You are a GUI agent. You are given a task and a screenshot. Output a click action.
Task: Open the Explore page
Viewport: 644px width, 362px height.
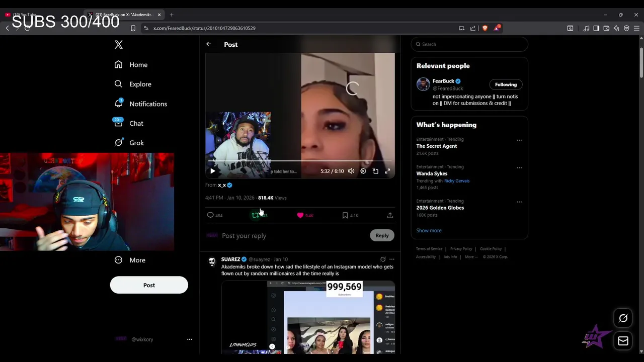click(x=132, y=84)
